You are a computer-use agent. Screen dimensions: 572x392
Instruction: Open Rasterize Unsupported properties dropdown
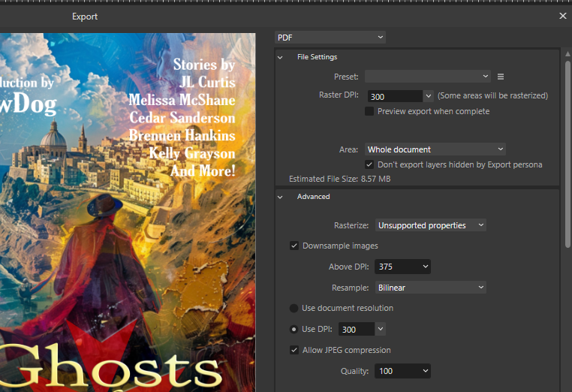coord(430,225)
